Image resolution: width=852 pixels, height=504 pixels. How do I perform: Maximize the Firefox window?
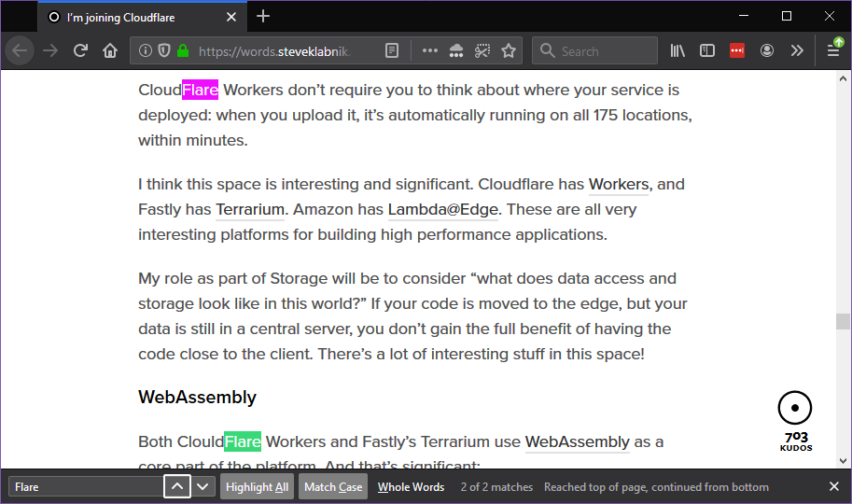click(x=787, y=16)
